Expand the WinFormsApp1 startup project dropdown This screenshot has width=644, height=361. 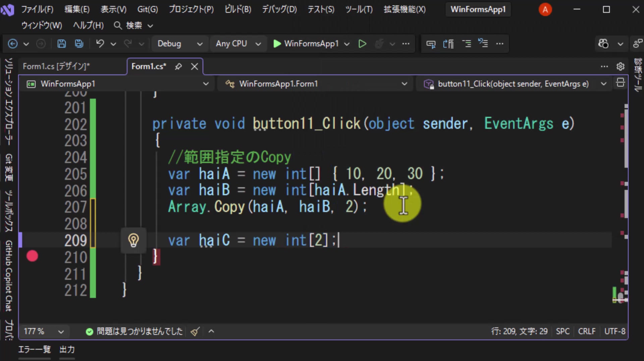tap(347, 44)
